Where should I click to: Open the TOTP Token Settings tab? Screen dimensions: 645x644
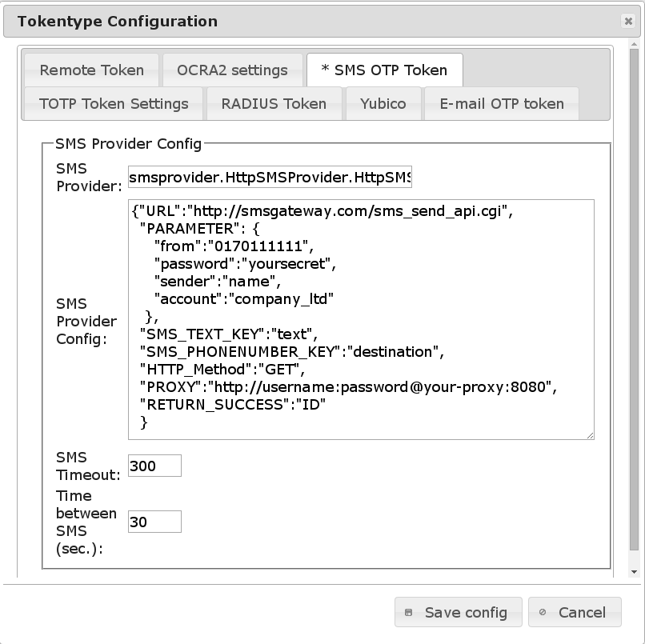click(x=114, y=104)
